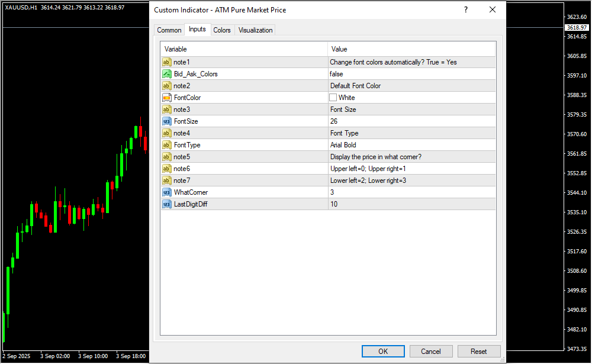The image size is (592, 364).
Task: Go to the Visualization tab
Action: pyautogui.click(x=256, y=30)
